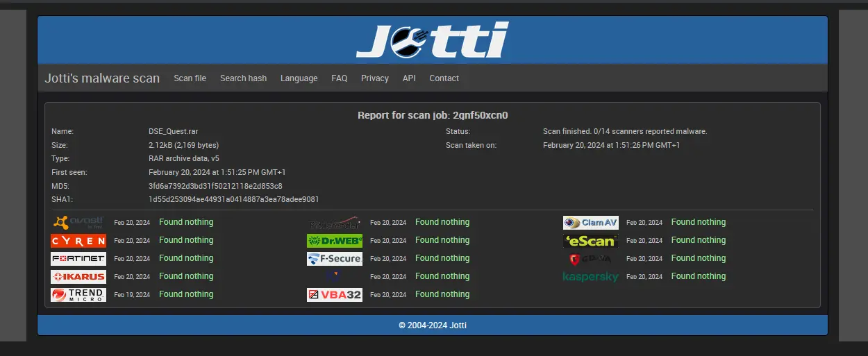Click Found nothing result beside F-Secure

(x=442, y=258)
